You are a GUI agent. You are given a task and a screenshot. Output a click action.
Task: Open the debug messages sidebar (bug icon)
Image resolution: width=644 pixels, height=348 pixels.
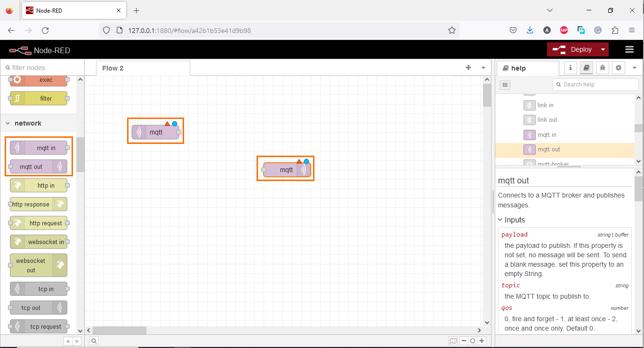[602, 67]
